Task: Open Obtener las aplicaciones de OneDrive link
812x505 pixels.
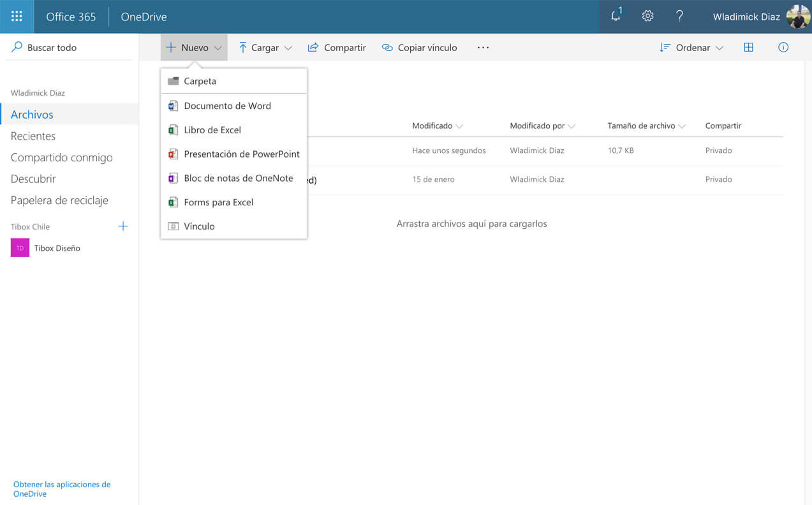Action: coord(62,489)
